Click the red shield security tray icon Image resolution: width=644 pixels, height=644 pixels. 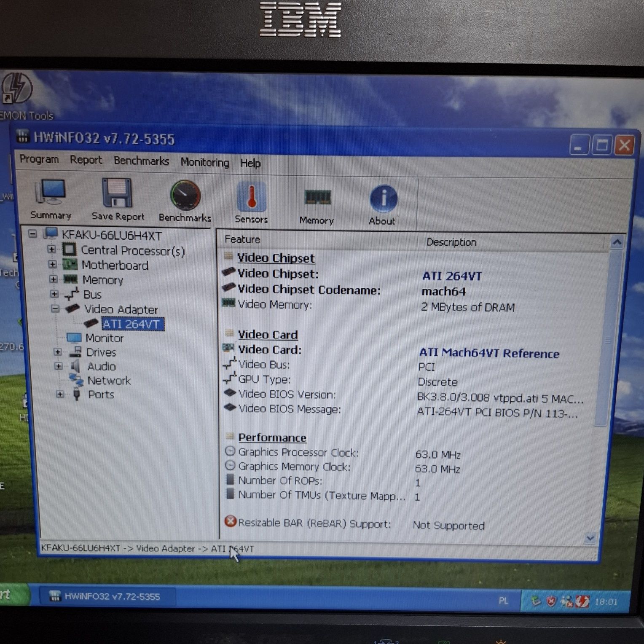(x=551, y=601)
